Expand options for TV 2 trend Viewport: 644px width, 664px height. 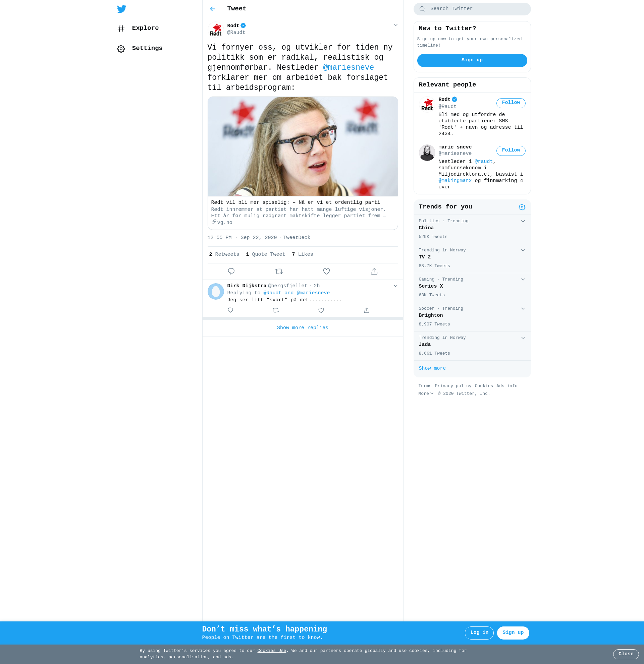(523, 250)
